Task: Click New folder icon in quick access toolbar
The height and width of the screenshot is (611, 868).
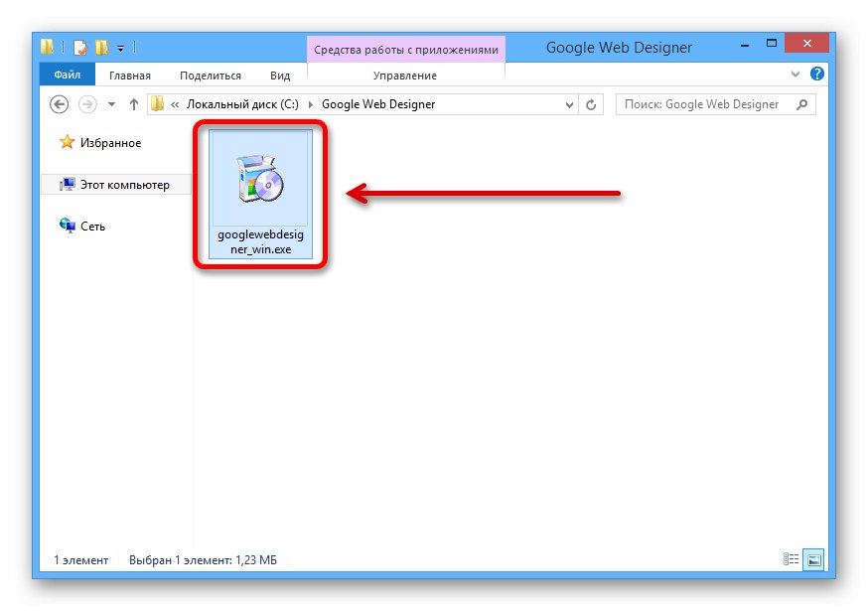Action: pos(101,47)
